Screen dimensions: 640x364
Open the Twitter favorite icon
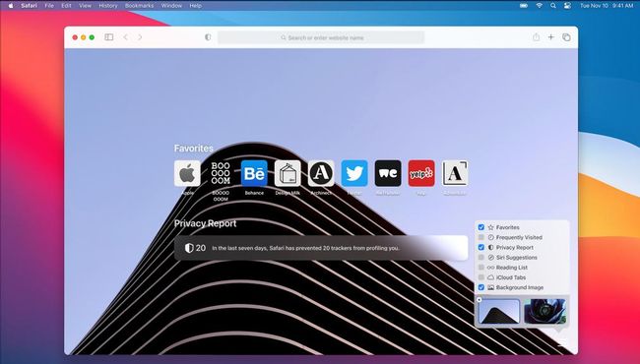tap(354, 173)
